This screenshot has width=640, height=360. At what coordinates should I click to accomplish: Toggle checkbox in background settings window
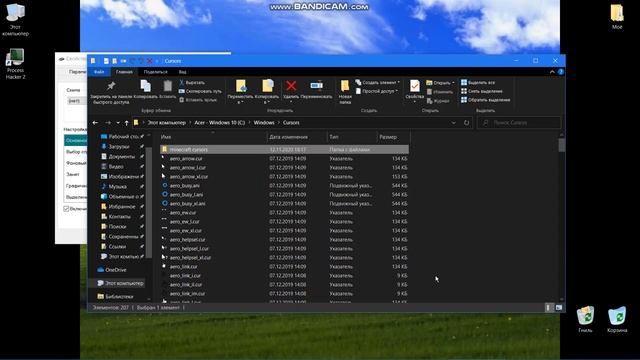click(66, 209)
